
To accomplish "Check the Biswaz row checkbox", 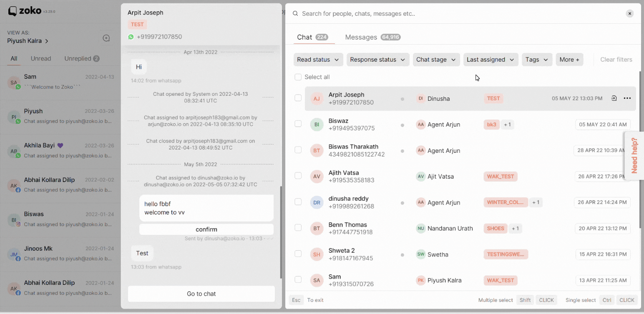I will (298, 124).
